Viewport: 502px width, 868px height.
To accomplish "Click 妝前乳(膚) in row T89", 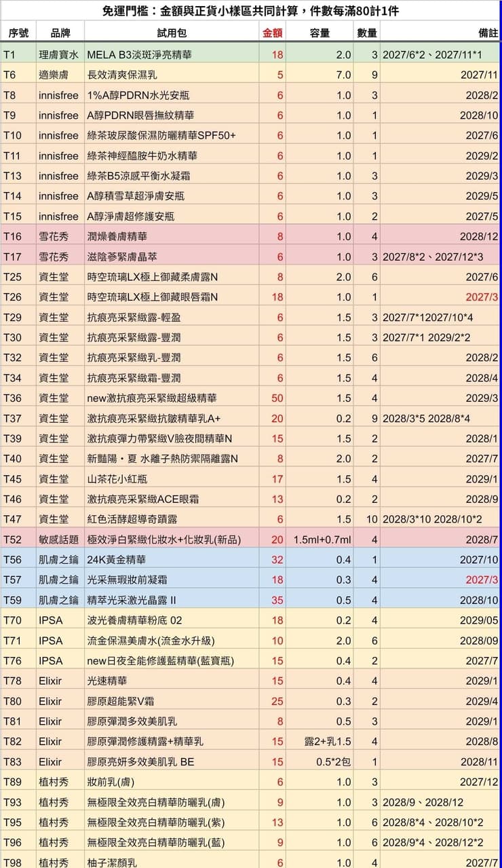I will [172, 782].
